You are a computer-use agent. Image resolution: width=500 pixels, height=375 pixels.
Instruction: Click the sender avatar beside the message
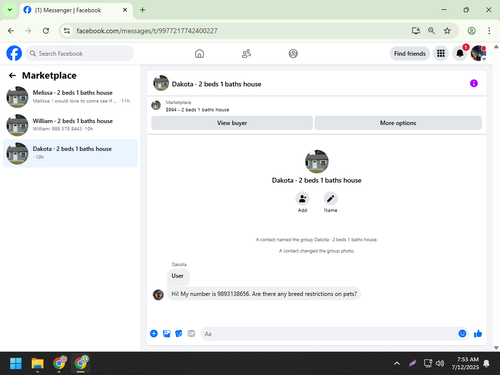pyautogui.click(x=158, y=294)
